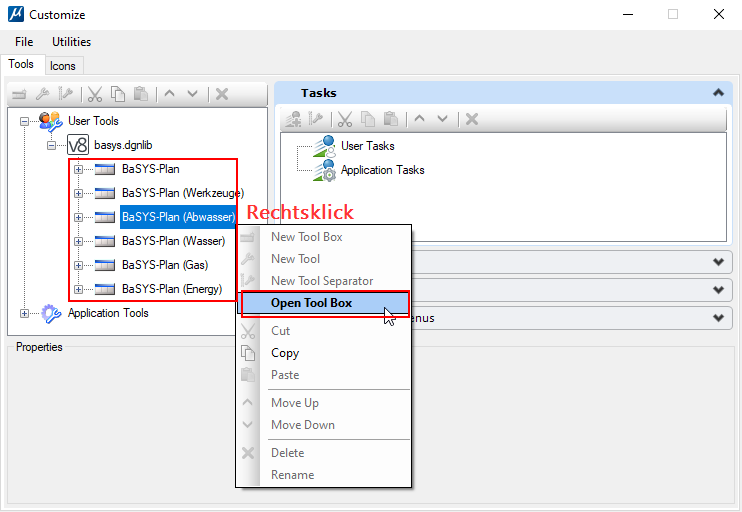Expand the BaSYS-Plan (Wasser) tree node
This screenshot has height=512, width=742.
click(78, 241)
